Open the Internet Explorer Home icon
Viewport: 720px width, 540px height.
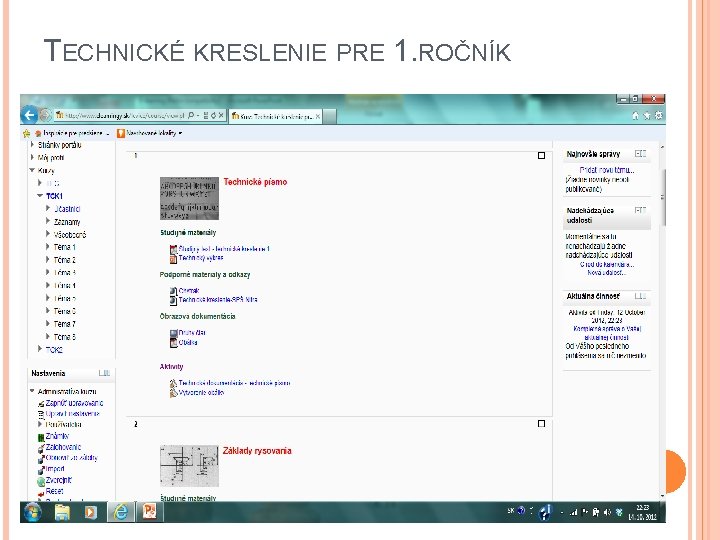pyautogui.click(x=636, y=116)
